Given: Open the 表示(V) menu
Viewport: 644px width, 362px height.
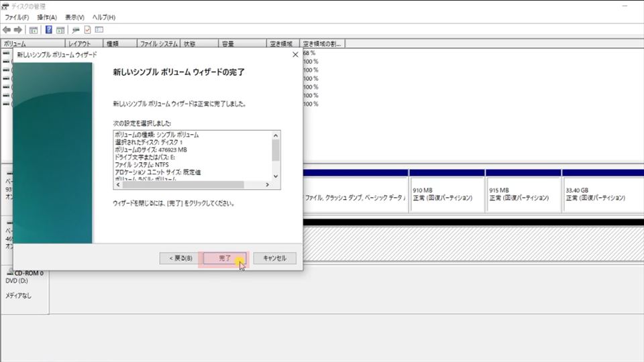Looking at the screenshot, I should [x=74, y=17].
